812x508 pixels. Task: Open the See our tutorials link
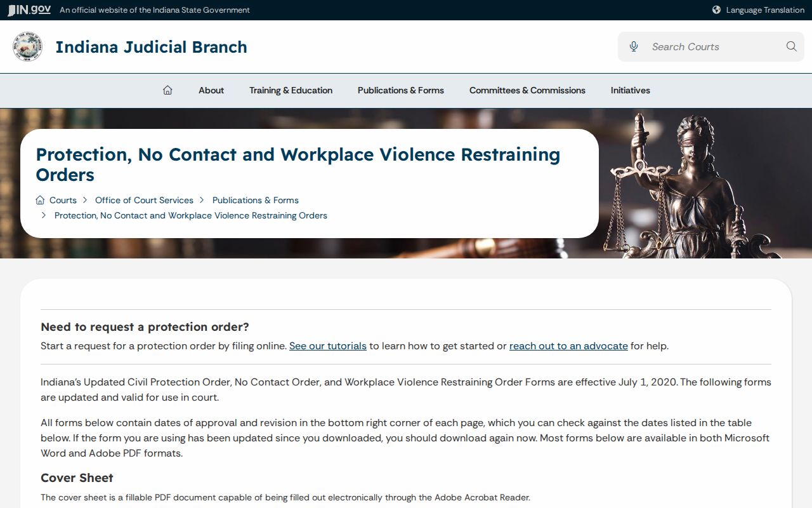pos(328,346)
